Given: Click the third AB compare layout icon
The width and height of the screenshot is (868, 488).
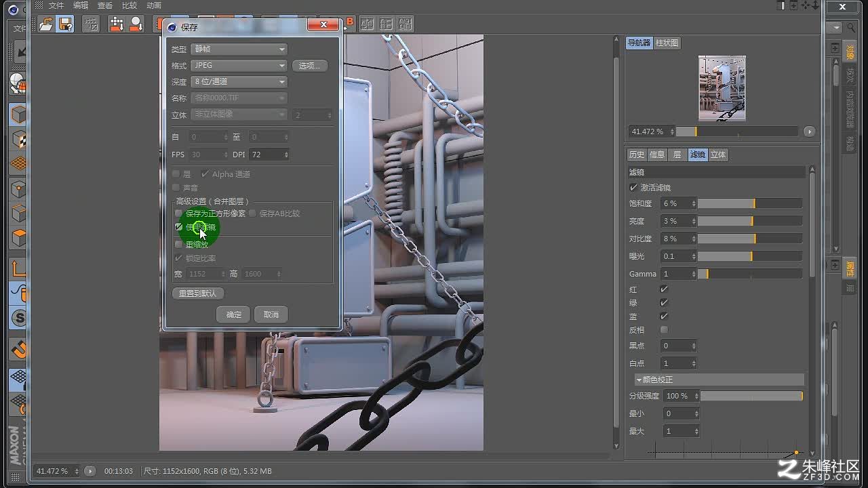Looking at the screenshot, I should (x=406, y=24).
